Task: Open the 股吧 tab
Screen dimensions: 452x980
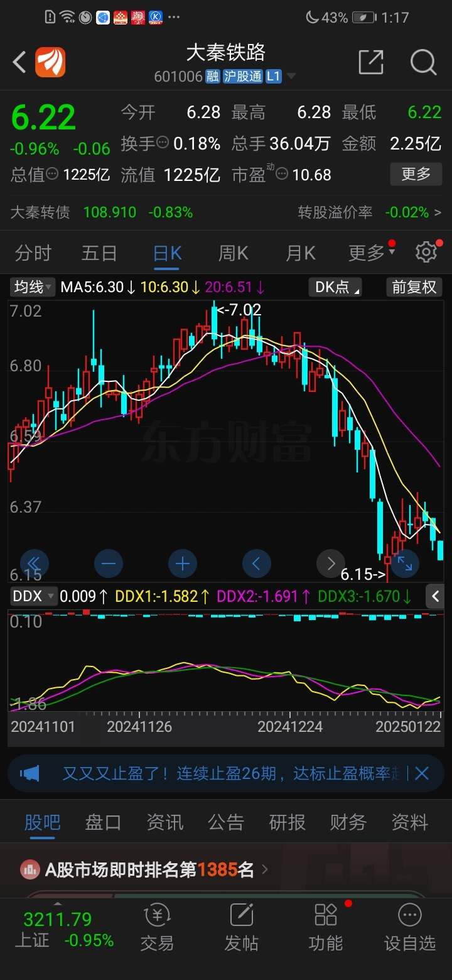Action: tap(42, 822)
